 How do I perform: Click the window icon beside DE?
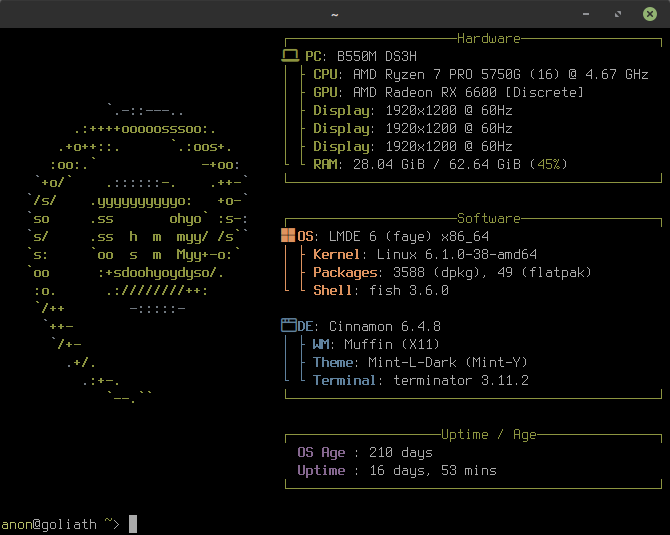[288, 326]
